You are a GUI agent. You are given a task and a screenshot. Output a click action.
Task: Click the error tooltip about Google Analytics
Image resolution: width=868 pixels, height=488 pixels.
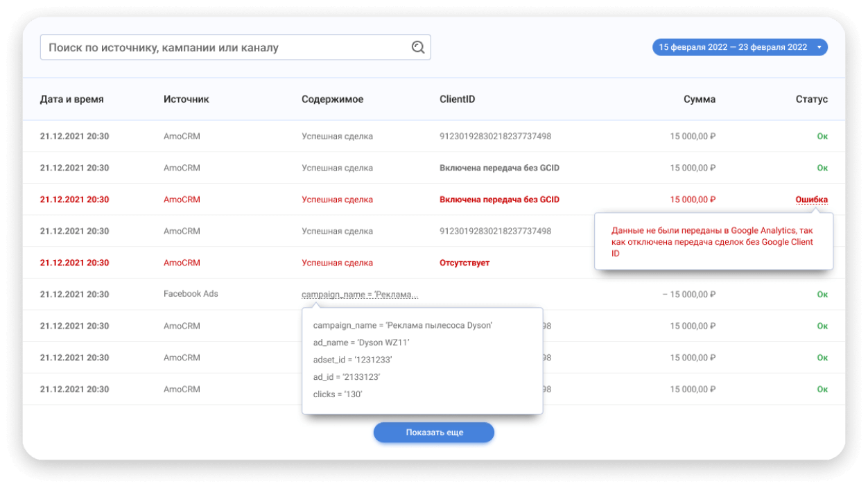[713, 241]
